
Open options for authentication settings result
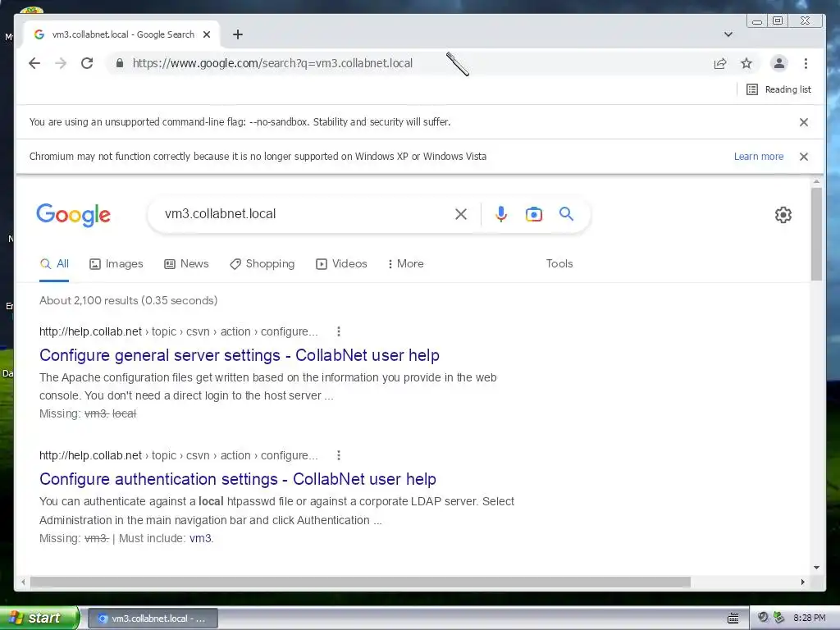[339, 455]
